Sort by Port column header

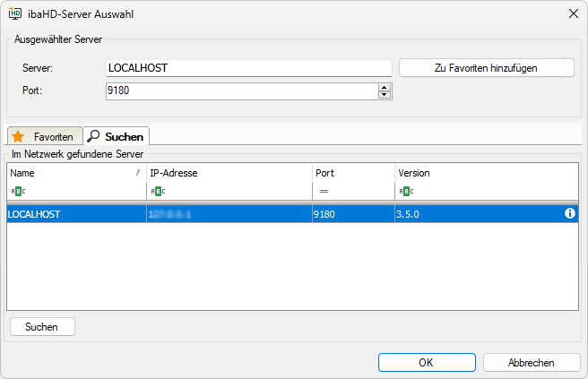(353, 173)
